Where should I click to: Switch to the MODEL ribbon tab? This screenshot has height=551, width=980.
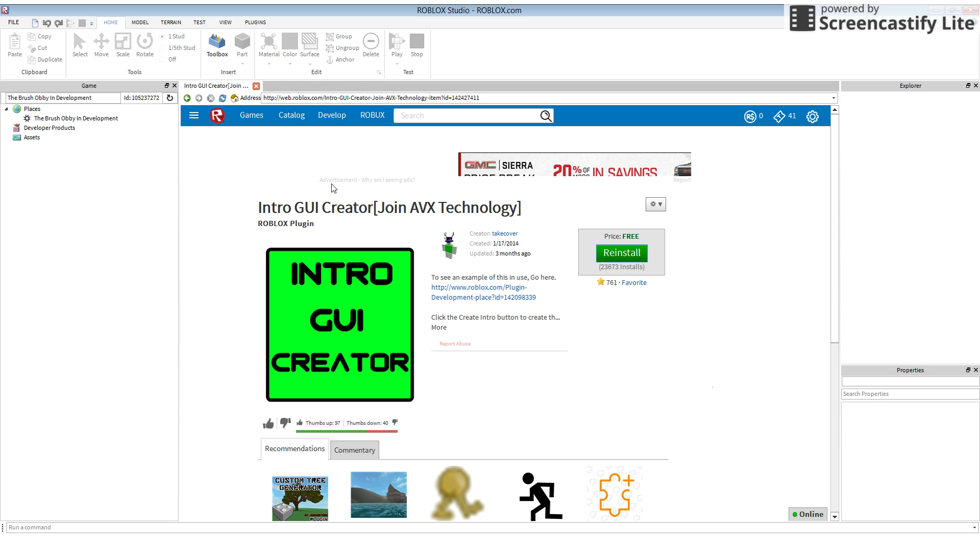pos(140,23)
